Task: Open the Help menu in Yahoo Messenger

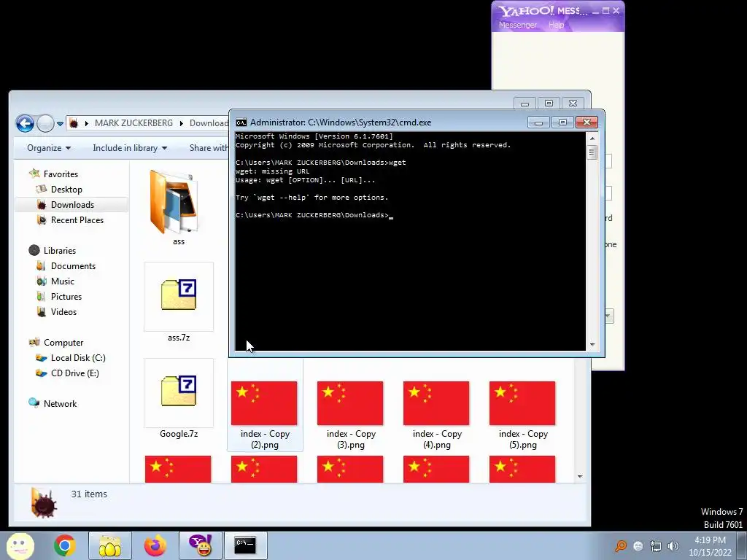Action: [x=556, y=25]
